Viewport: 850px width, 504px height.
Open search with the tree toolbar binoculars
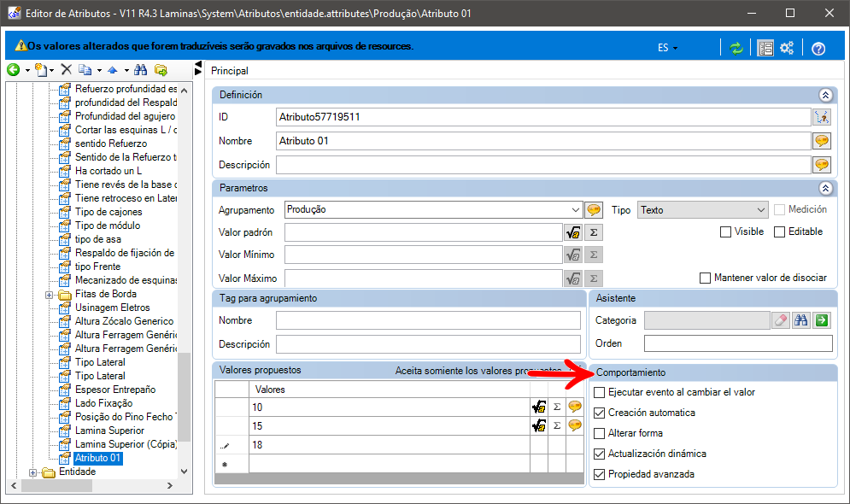tap(140, 69)
